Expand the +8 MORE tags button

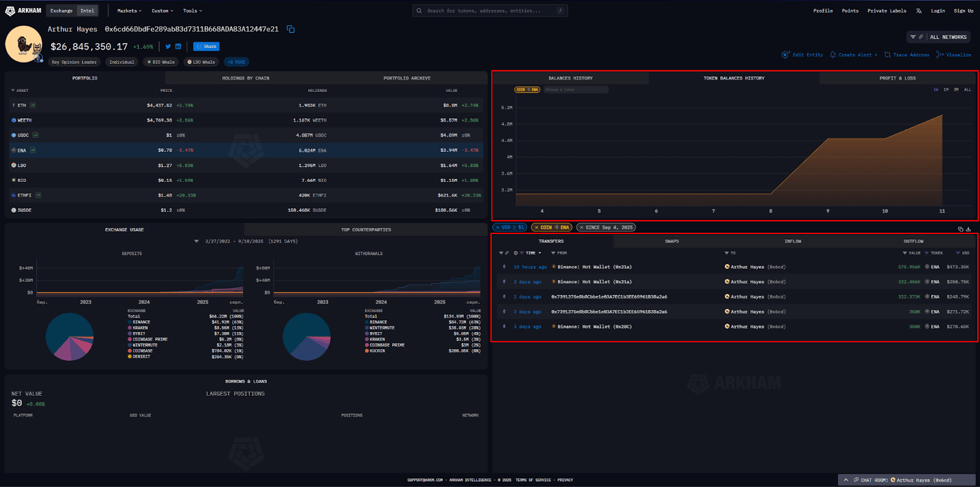pos(236,62)
